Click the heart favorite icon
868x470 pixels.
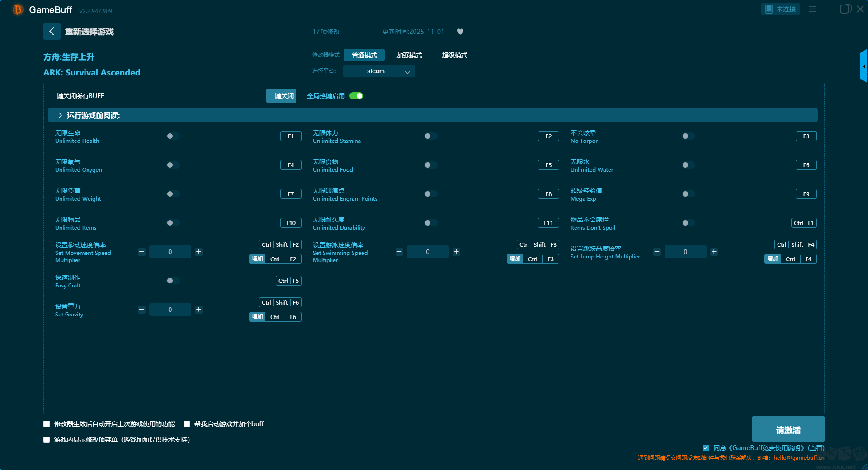point(460,32)
